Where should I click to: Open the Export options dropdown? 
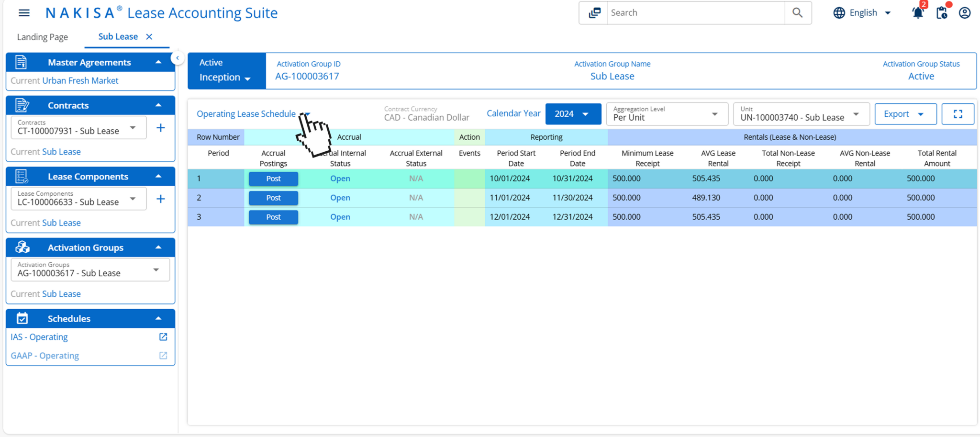point(905,114)
